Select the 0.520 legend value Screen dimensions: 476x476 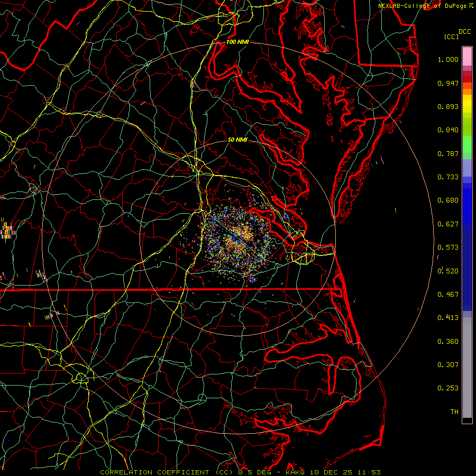[x=448, y=271]
